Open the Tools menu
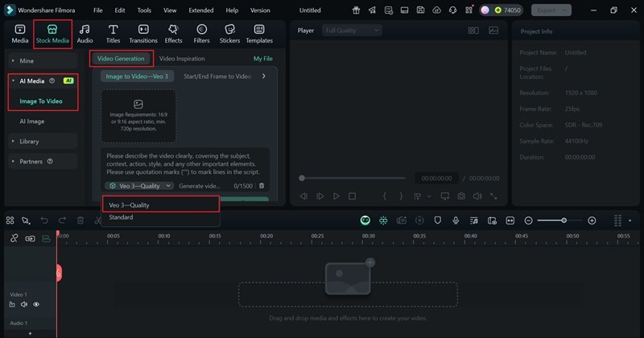 click(x=144, y=10)
